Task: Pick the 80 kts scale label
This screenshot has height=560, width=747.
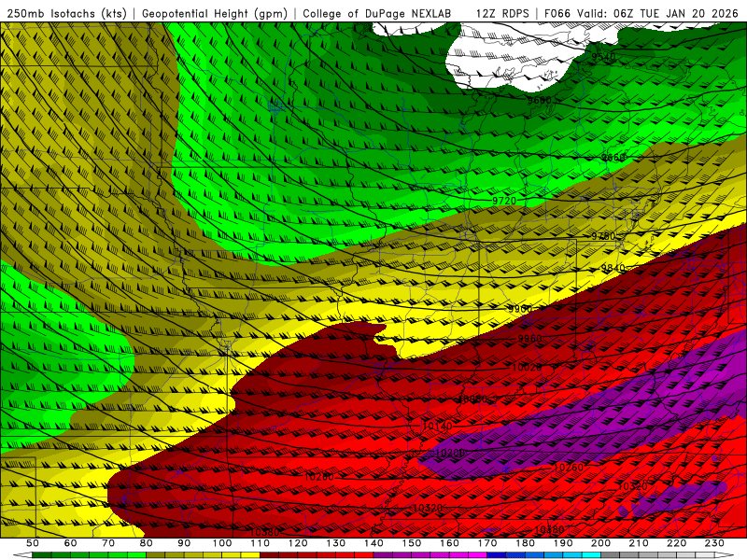Action: tap(147, 543)
